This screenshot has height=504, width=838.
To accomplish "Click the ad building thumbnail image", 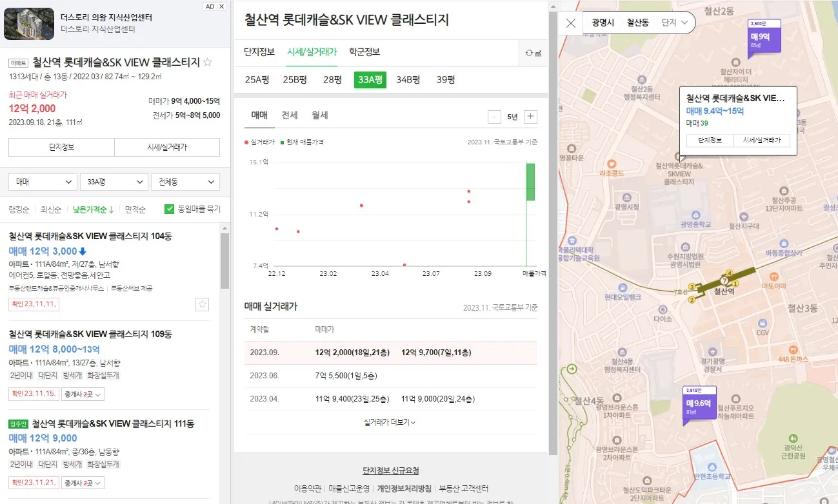I will [29, 23].
